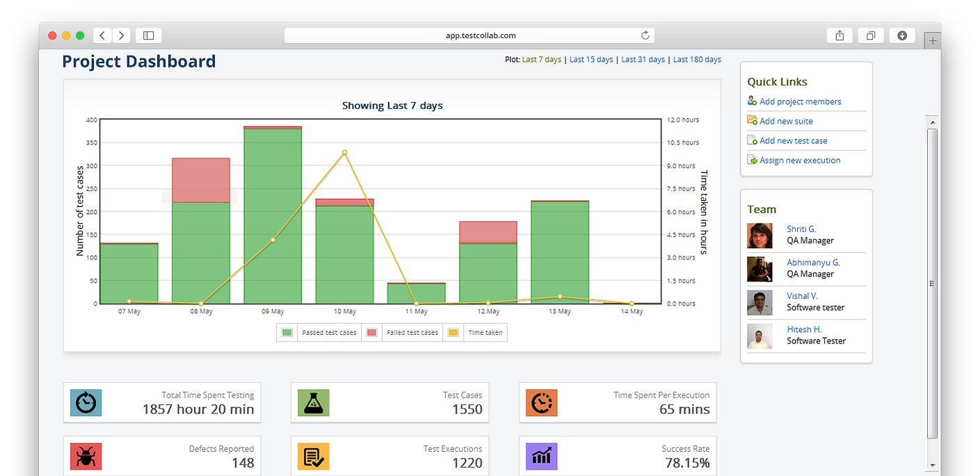The width and height of the screenshot is (980, 476).
Task: Open the Add new suite link
Action: click(x=786, y=121)
